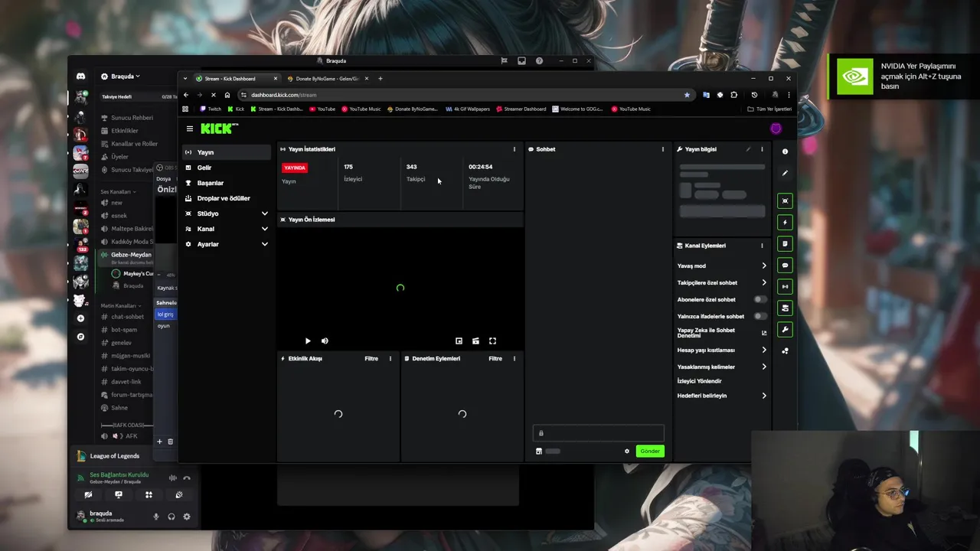Open Discord user settings gear

click(187, 517)
